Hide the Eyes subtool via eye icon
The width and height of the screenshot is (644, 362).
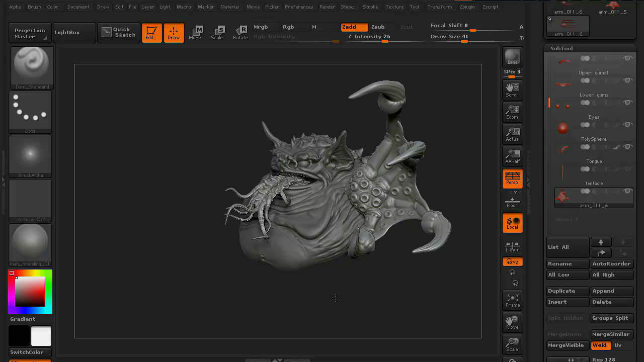[x=627, y=103]
